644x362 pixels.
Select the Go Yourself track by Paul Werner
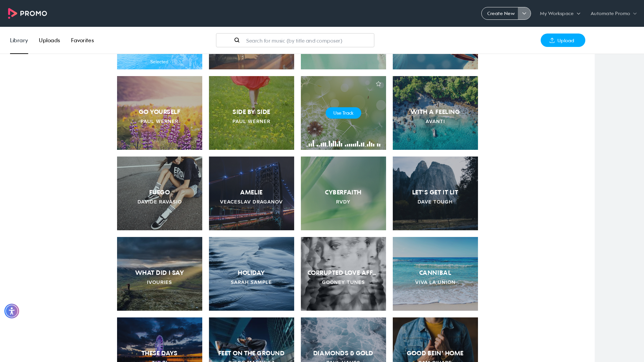[x=160, y=113]
